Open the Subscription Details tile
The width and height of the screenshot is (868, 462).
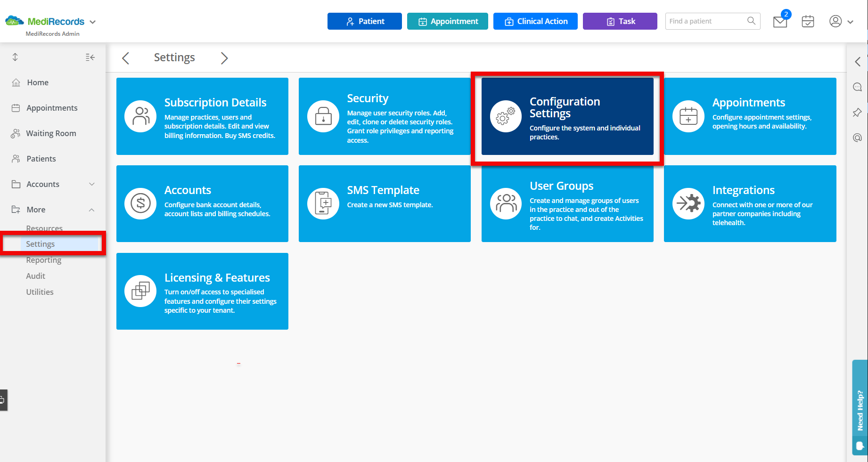[x=202, y=116]
